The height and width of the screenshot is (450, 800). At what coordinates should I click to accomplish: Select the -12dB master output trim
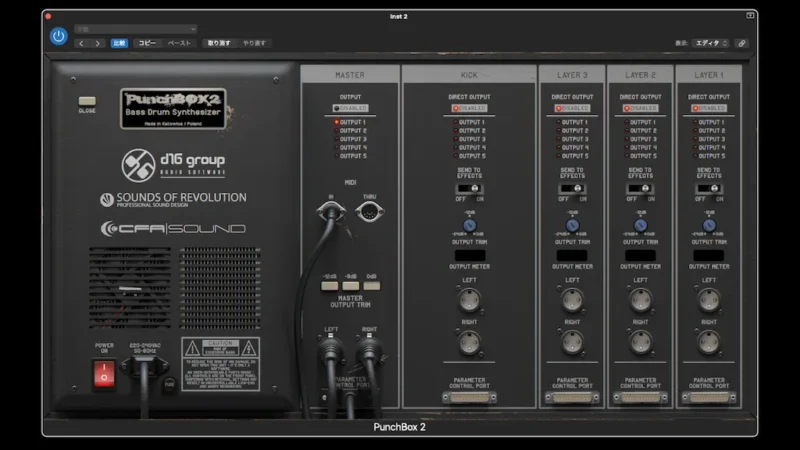click(329, 286)
